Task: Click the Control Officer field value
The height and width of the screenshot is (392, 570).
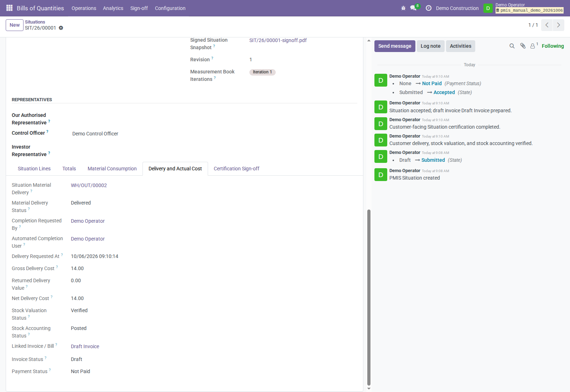Action: 95,134
